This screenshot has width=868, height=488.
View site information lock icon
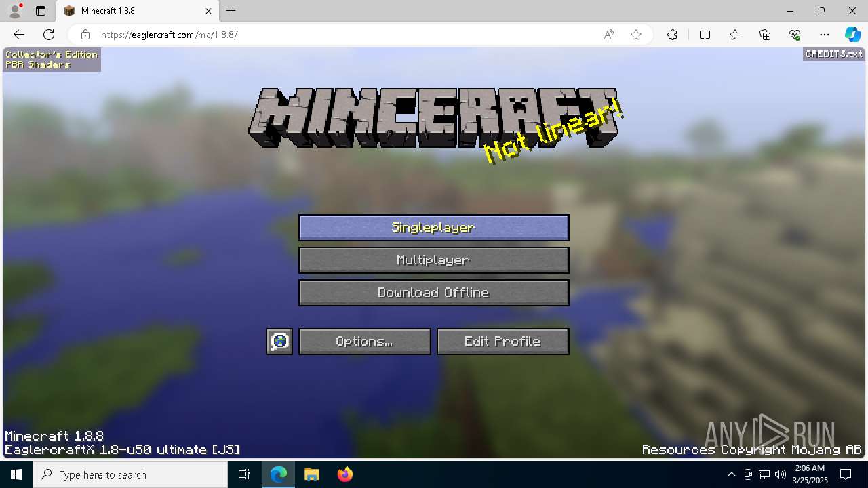[x=85, y=35]
